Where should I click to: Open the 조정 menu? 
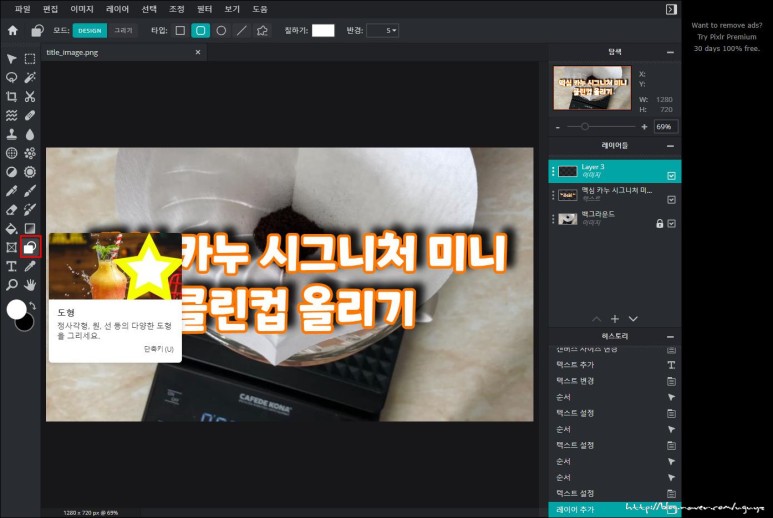click(176, 9)
